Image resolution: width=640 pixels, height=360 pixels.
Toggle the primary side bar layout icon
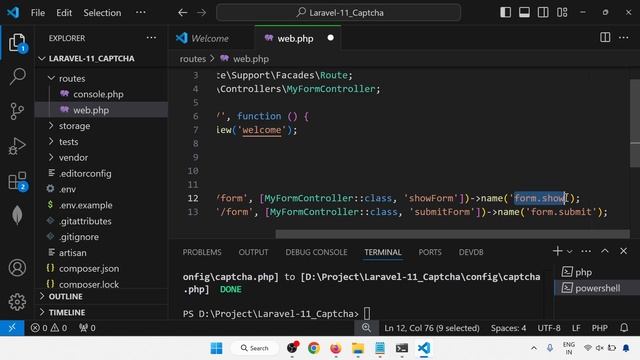click(505, 12)
